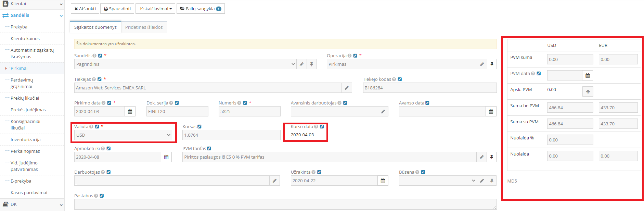Click the pencil icon for PVM tarifas
644x211 pixels.
481,157
